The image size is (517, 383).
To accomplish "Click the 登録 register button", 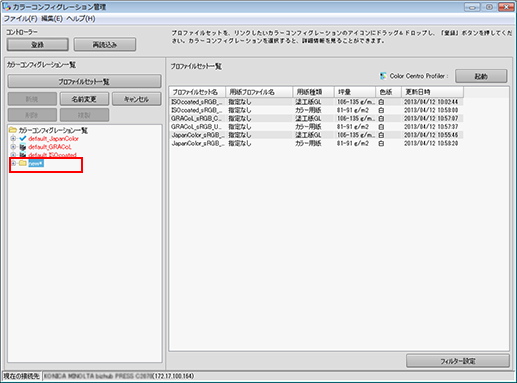I will tap(38, 44).
